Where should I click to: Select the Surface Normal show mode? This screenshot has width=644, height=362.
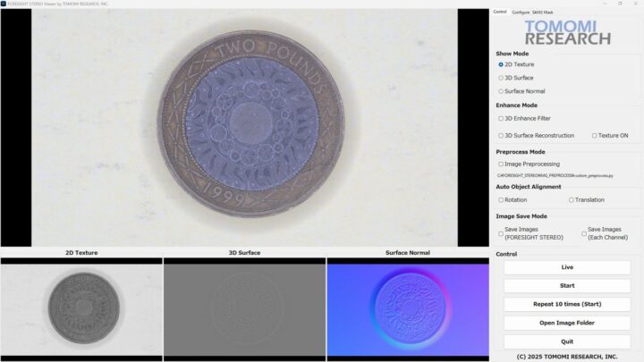(x=501, y=91)
